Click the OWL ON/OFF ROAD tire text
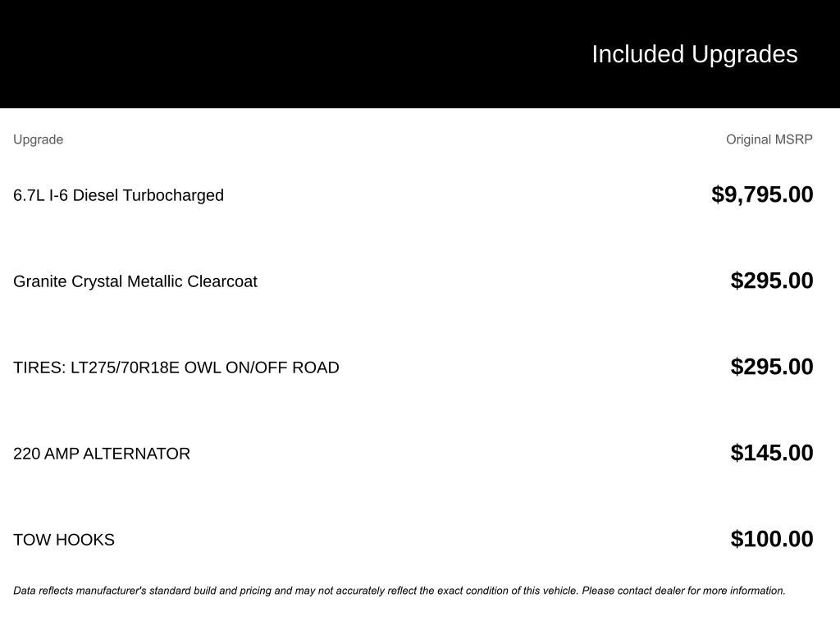 (261, 367)
